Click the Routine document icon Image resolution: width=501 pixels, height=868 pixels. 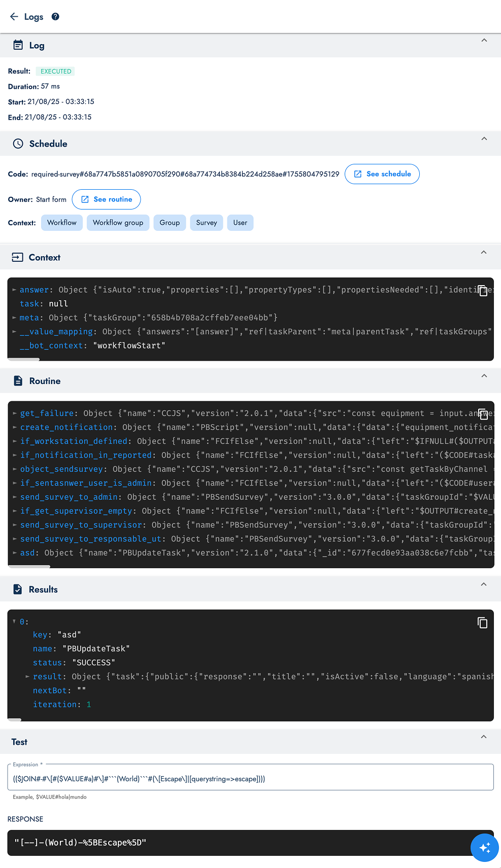(18, 381)
